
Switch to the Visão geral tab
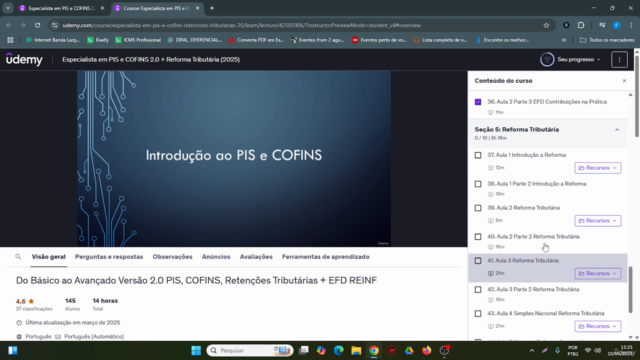coord(49,257)
